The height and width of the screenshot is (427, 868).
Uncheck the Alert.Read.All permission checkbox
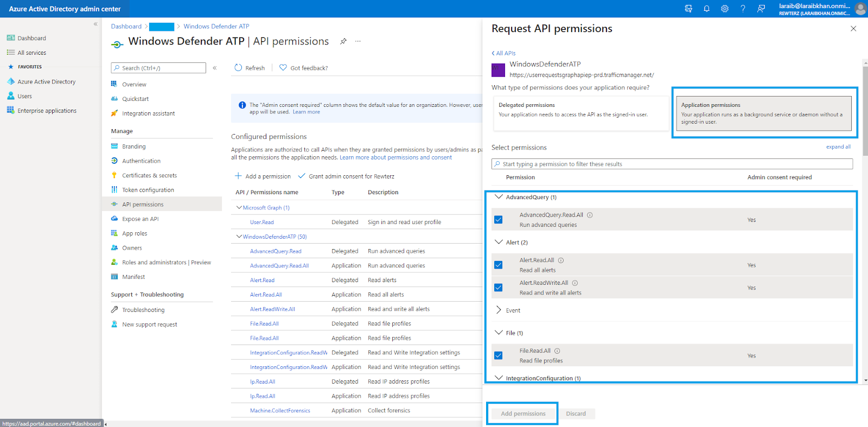click(499, 265)
